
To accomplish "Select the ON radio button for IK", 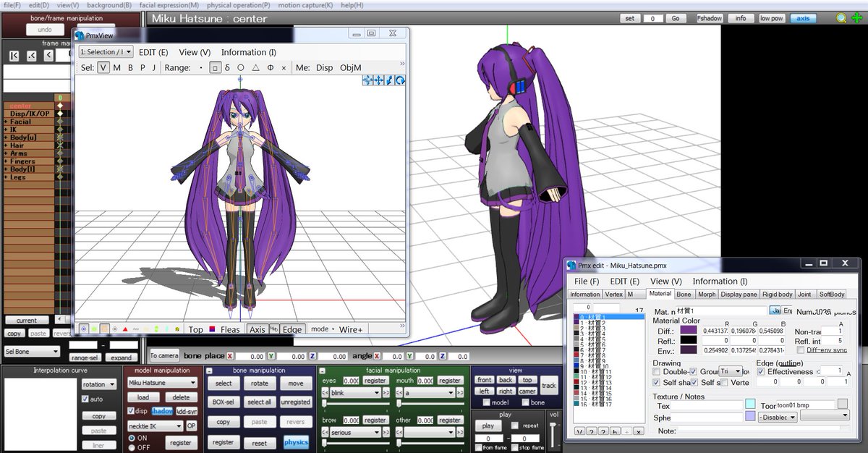I will coord(131,439).
